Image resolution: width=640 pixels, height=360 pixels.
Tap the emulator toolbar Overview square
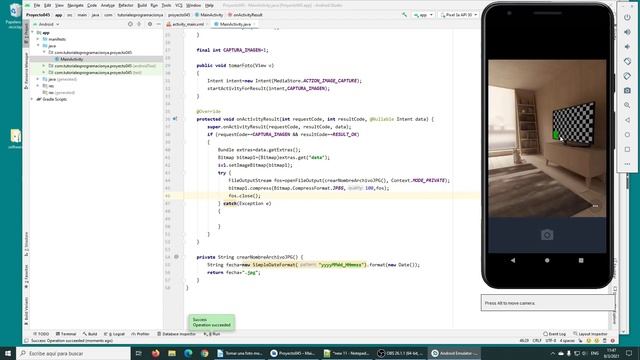tap(627, 149)
